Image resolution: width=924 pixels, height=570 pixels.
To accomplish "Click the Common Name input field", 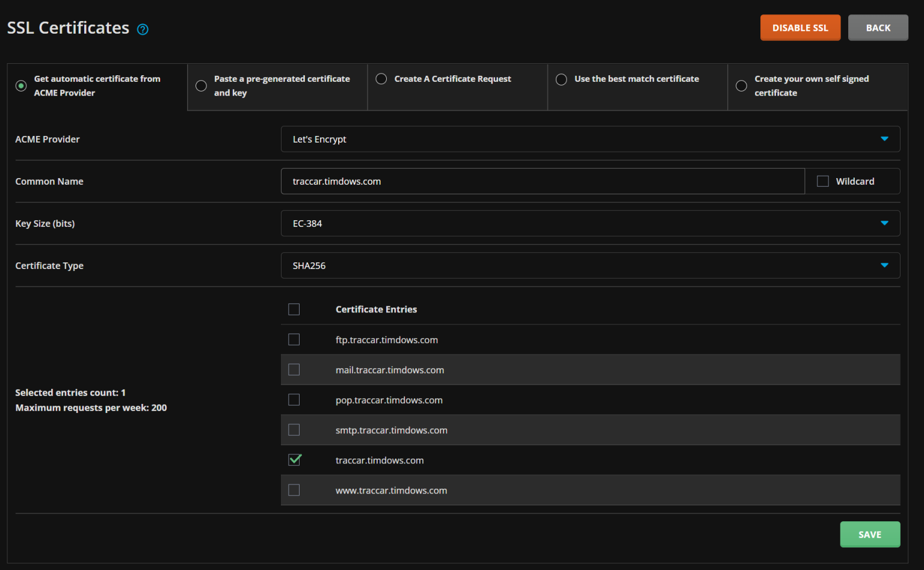I will 542,181.
